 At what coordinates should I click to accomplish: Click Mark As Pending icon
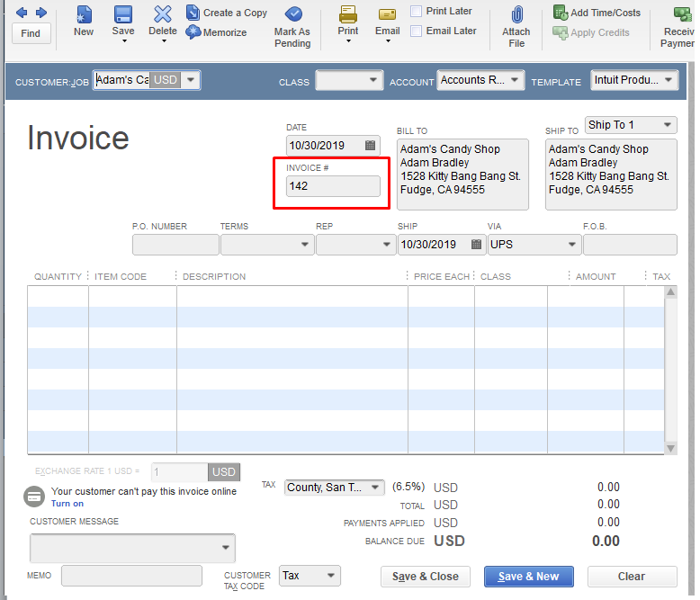tap(292, 14)
